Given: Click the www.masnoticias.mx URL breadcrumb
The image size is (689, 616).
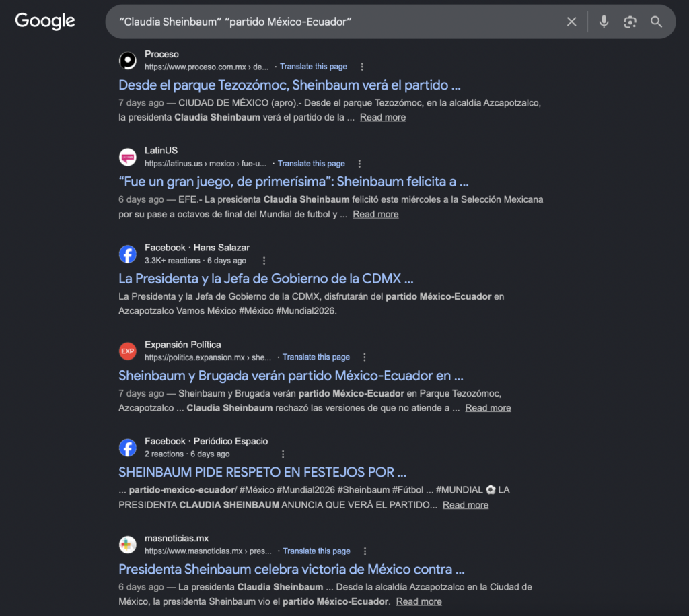Looking at the screenshot, I should click(208, 551).
